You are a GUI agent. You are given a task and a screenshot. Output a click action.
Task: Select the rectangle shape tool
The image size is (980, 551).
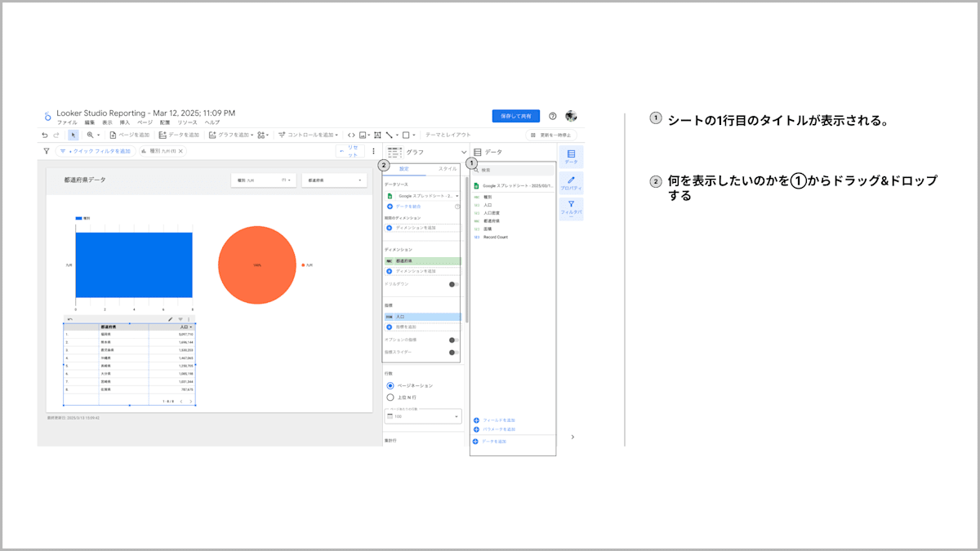click(x=406, y=135)
